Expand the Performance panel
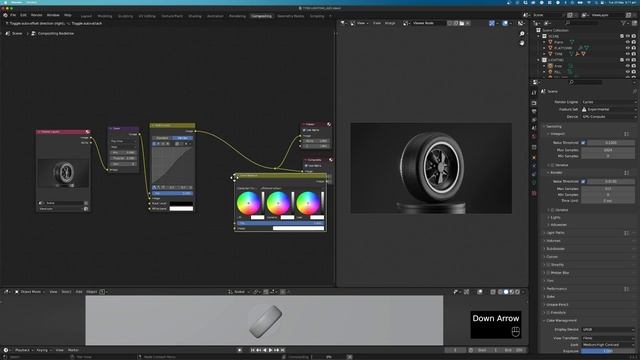 tap(557, 289)
